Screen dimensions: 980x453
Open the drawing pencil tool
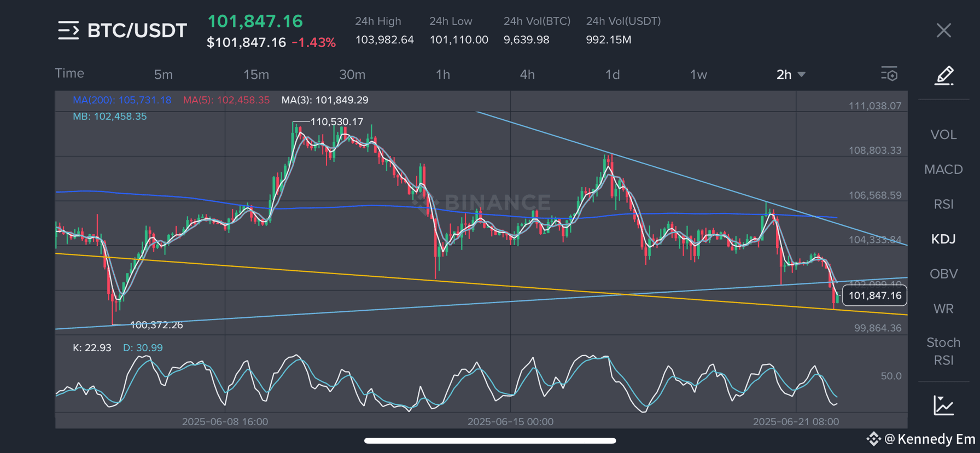[944, 75]
